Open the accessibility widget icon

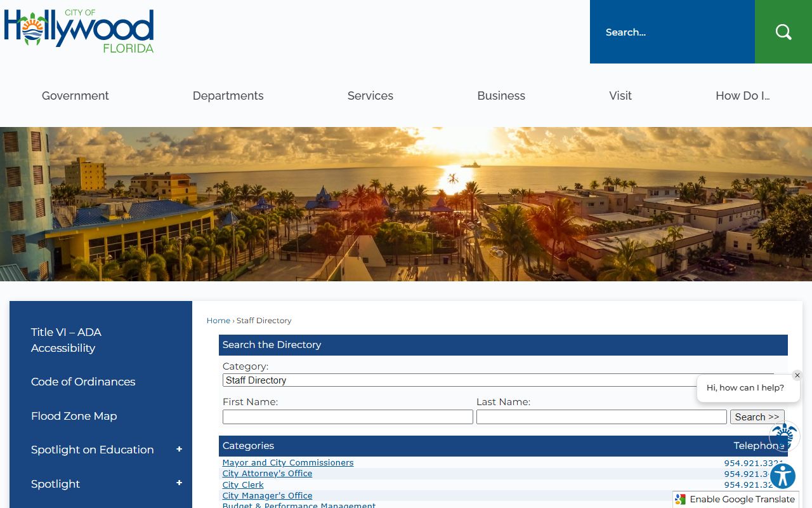pos(783,476)
